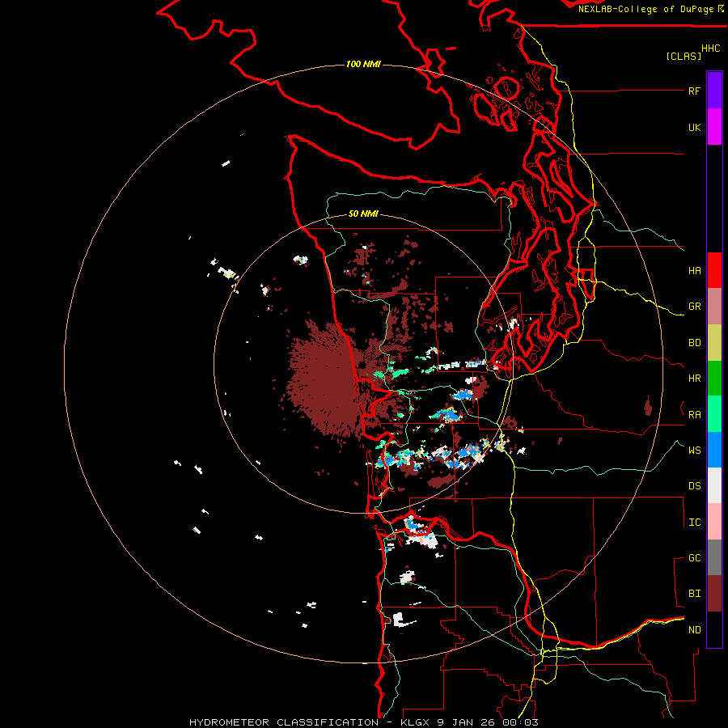Image resolution: width=728 pixels, height=728 pixels.
Task: Click the 'IC' legend label
Action: click(694, 523)
